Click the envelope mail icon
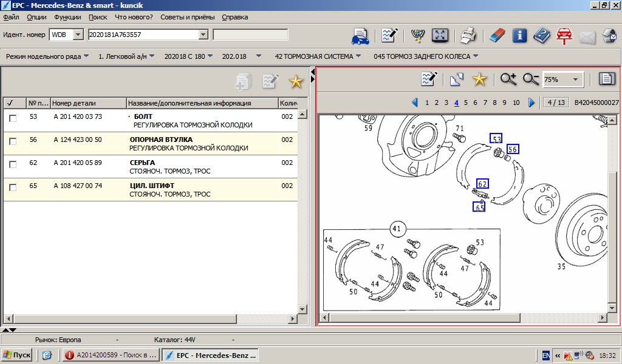The width and height of the screenshot is (622, 364). pos(587,37)
